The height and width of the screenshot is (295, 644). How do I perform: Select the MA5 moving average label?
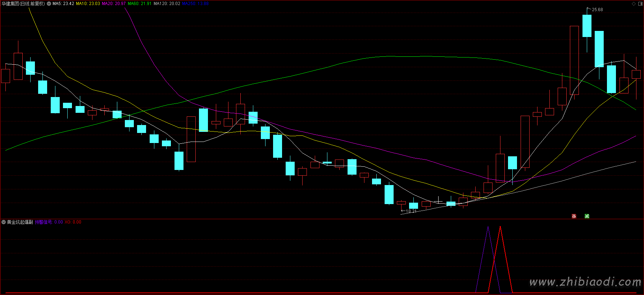tap(63, 4)
